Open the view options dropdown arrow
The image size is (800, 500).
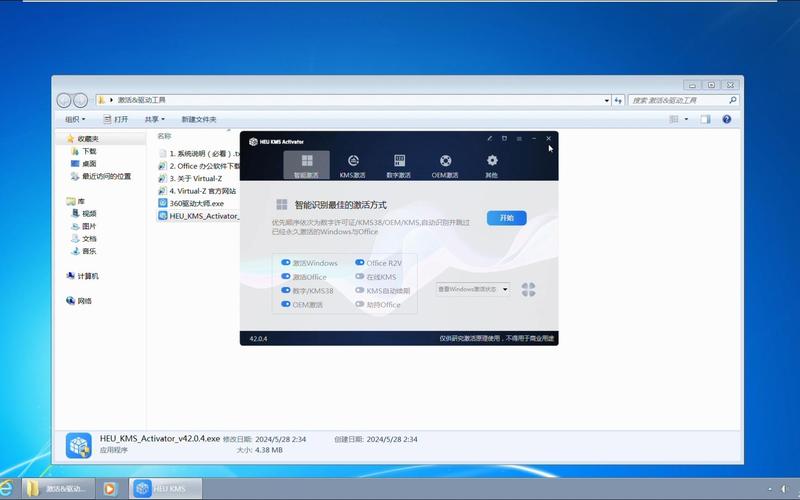686,119
